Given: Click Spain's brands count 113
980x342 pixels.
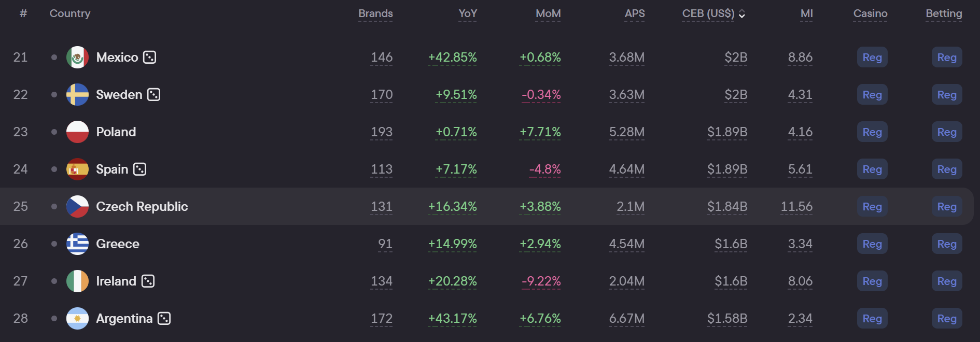Looking at the screenshot, I should pyautogui.click(x=382, y=169).
